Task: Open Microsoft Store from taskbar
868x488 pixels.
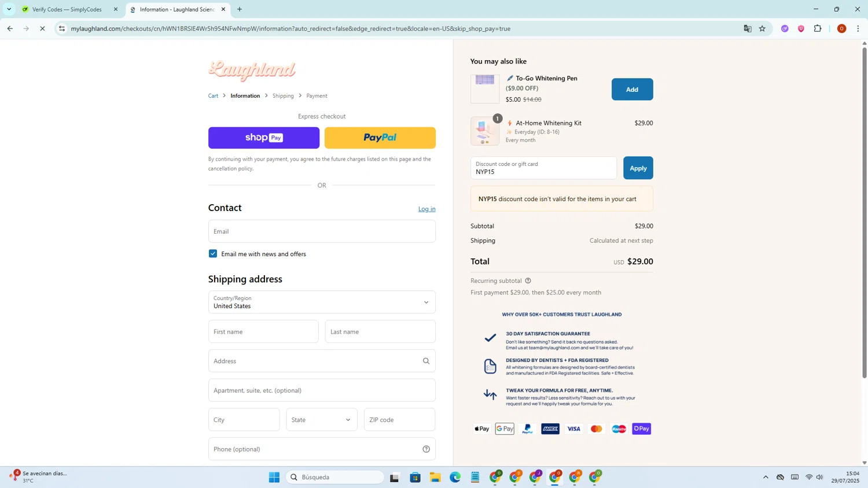Action: 415,477
